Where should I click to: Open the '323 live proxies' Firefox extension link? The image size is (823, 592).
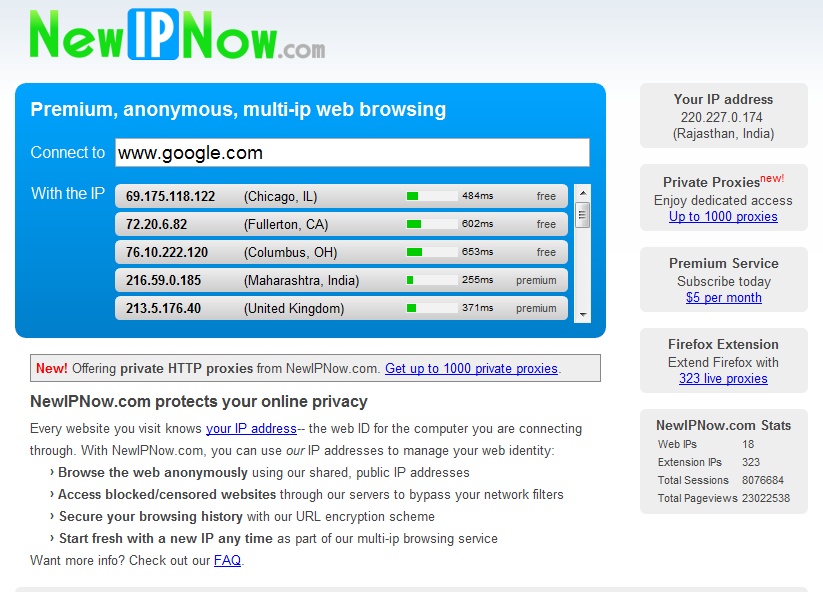point(723,377)
